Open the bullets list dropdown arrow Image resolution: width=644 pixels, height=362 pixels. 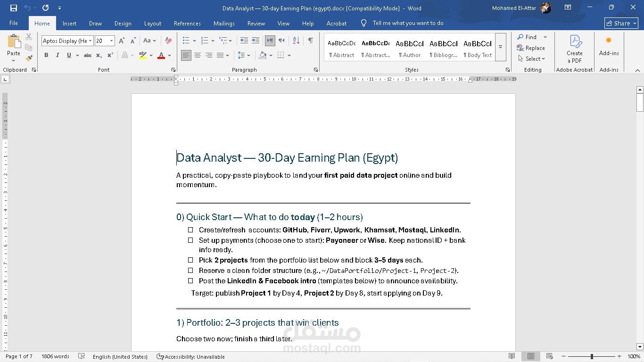(194, 41)
